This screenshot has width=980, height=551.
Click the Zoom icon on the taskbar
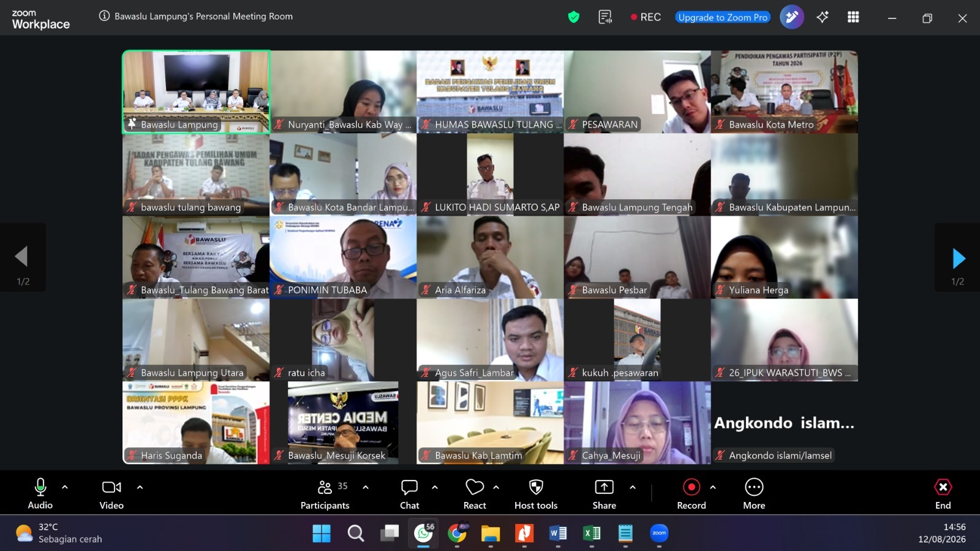click(x=659, y=533)
